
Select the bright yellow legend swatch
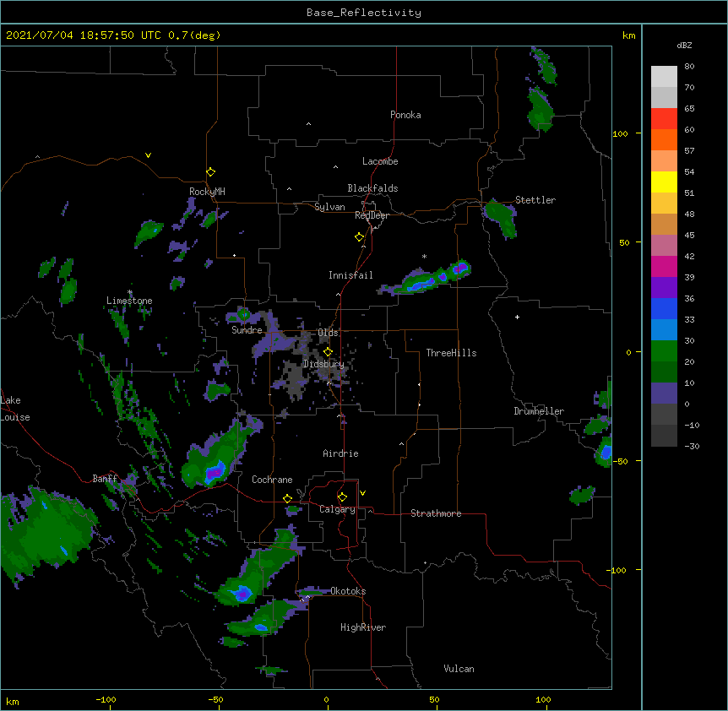pos(664,182)
